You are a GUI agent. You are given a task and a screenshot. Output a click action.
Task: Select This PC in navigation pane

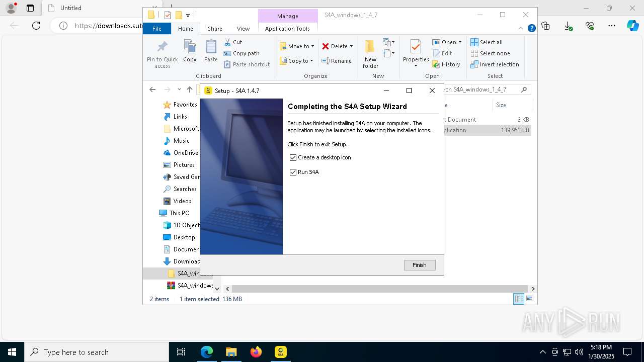click(174, 213)
